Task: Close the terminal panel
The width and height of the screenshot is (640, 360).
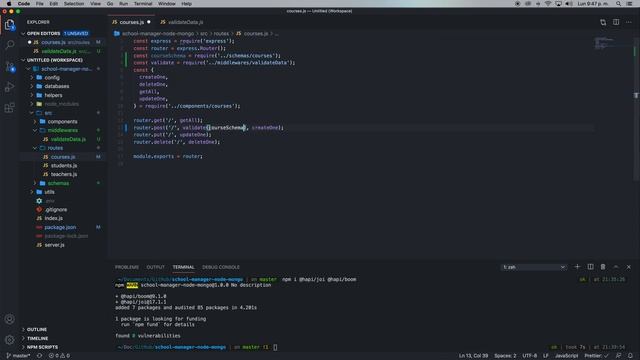Action: (x=629, y=267)
